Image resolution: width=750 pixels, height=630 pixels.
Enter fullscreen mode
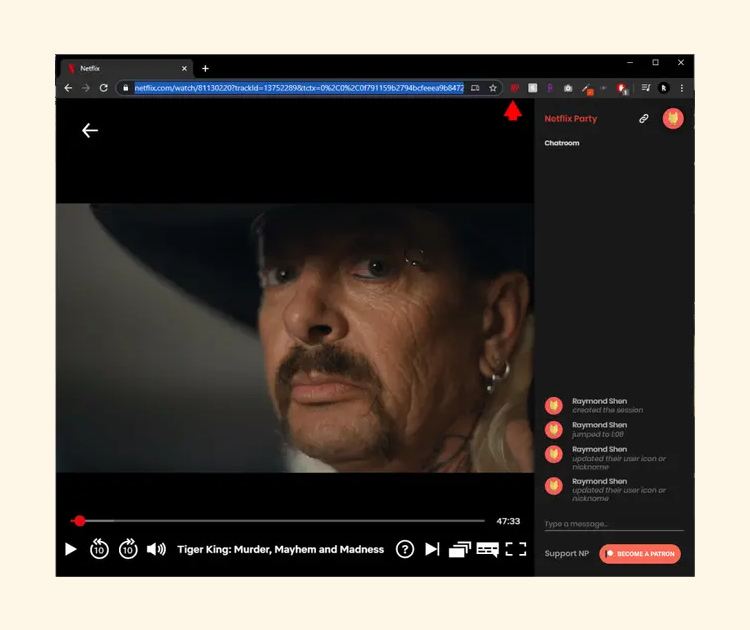click(516, 549)
